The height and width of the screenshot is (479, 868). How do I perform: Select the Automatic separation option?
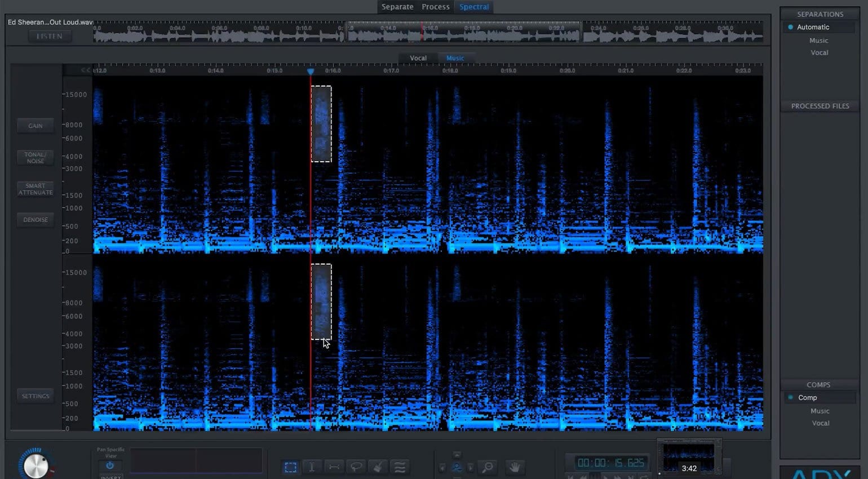coord(813,27)
